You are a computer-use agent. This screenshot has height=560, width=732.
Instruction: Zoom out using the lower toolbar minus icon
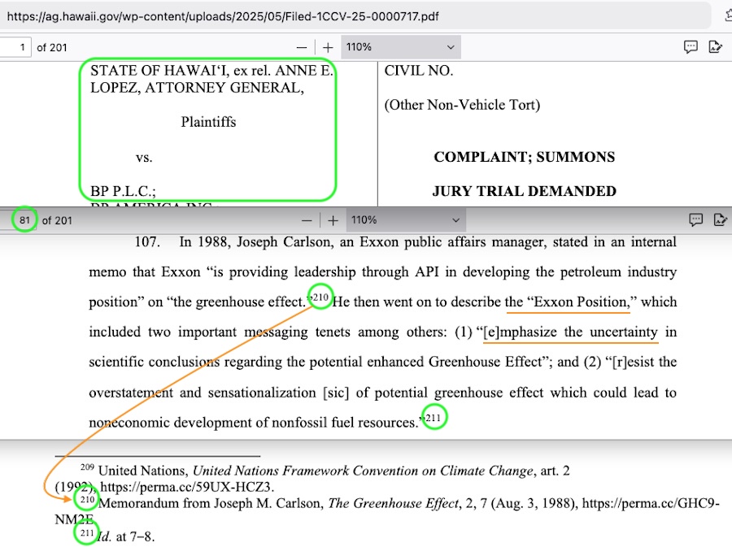click(307, 220)
